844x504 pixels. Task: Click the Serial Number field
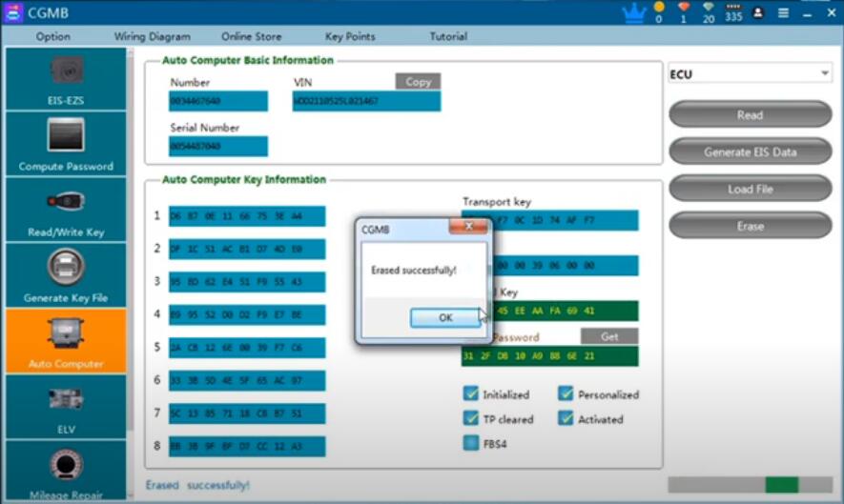pos(218,147)
